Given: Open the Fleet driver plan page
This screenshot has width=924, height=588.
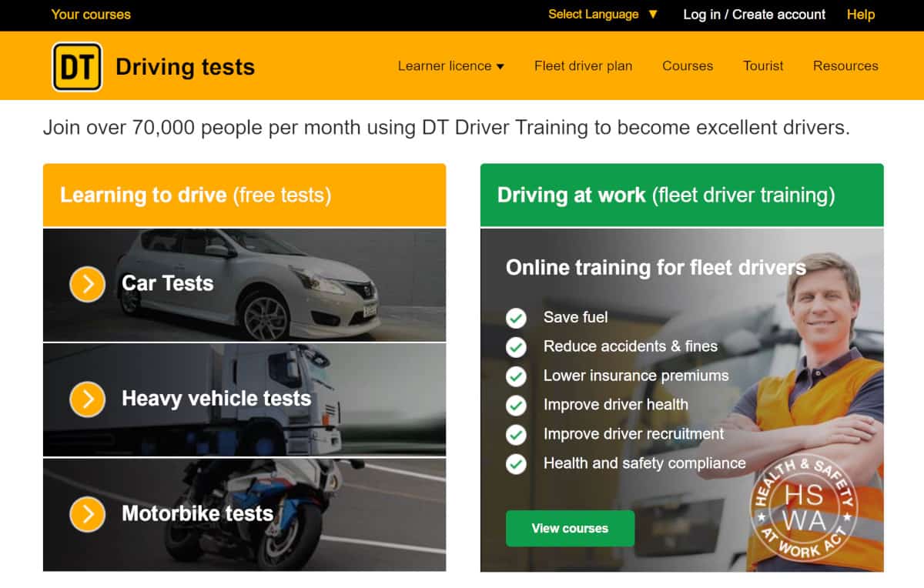Looking at the screenshot, I should pyautogui.click(x=583, y=66).
